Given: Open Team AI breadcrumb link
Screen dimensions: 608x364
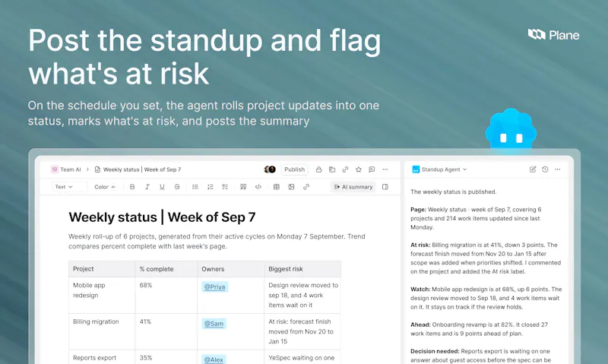Looking at the screenshot, I should tap(70, 169).
